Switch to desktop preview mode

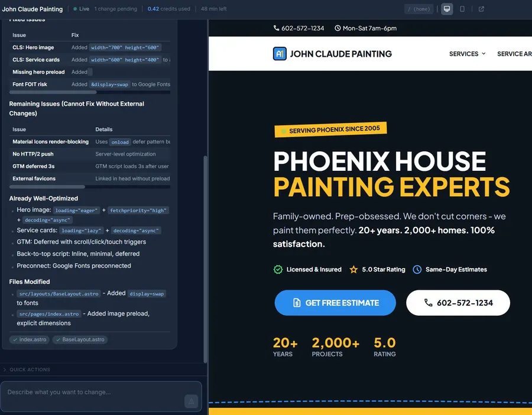447,9
